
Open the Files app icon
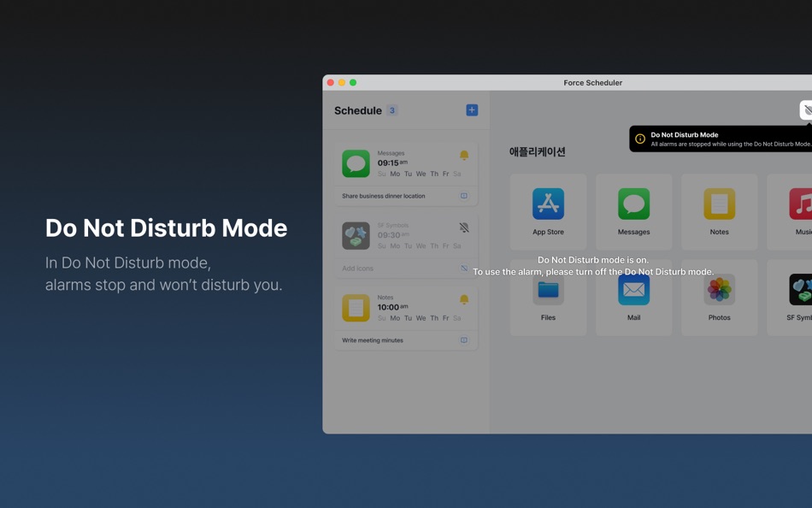(548, 289)
